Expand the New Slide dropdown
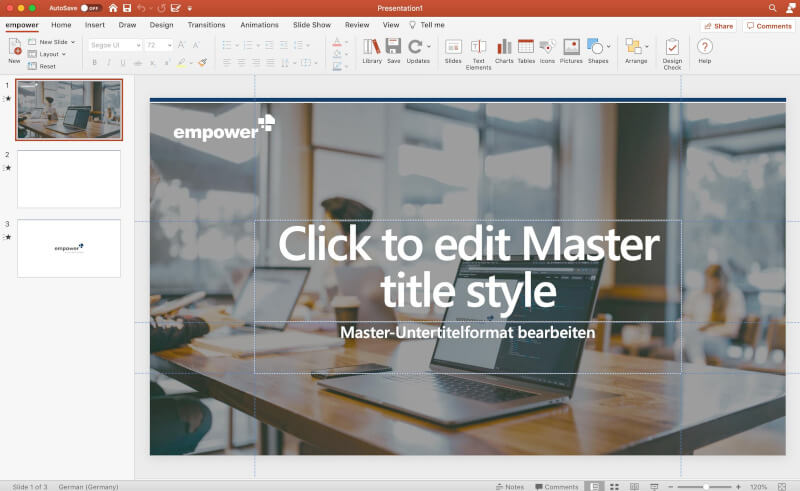Viewport: 800px width, 491px height. click(x=73, y=42)
